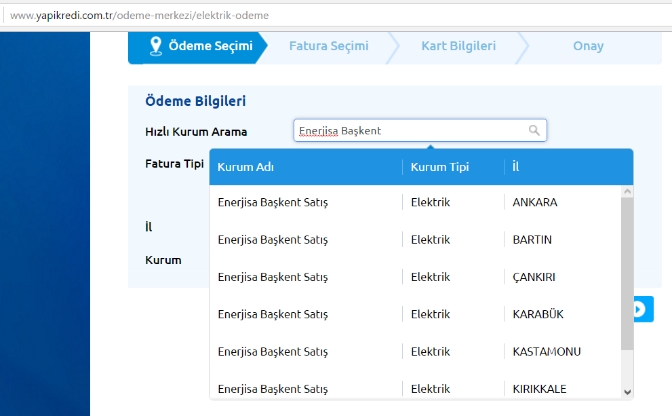This screenshot has height=416, width=672.
Task: Go to the Kart Bilgileri step
Action: click(459, 46)
